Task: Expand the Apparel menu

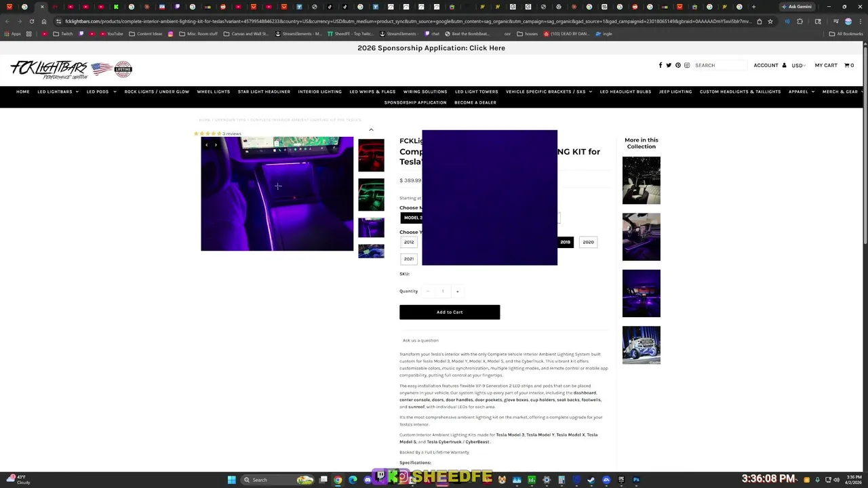Action: pyautogui.click(x=801, y=91)
